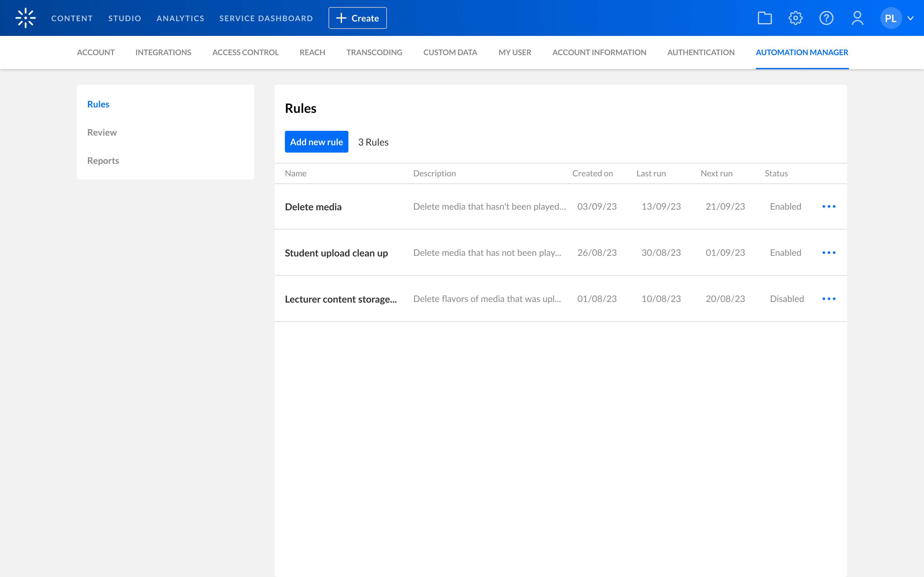924x577 pixels.
Task: Open three-dot menu for Lecturer content storage rule
Action: (828, 299)
